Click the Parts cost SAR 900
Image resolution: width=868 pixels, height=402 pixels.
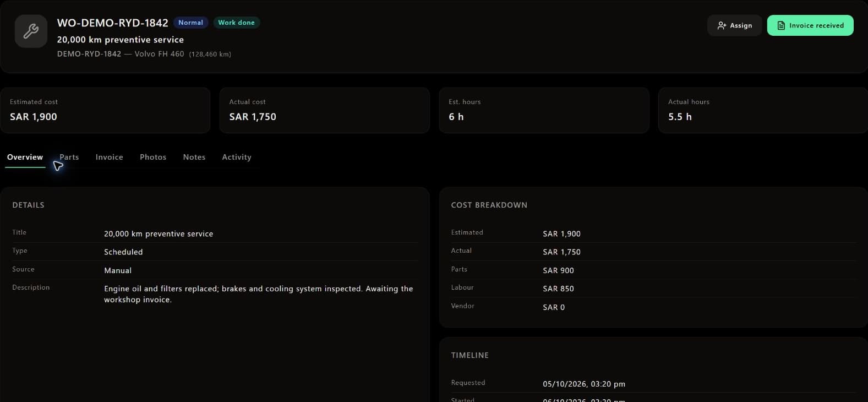pyautogui.click(x=558, y=270)
